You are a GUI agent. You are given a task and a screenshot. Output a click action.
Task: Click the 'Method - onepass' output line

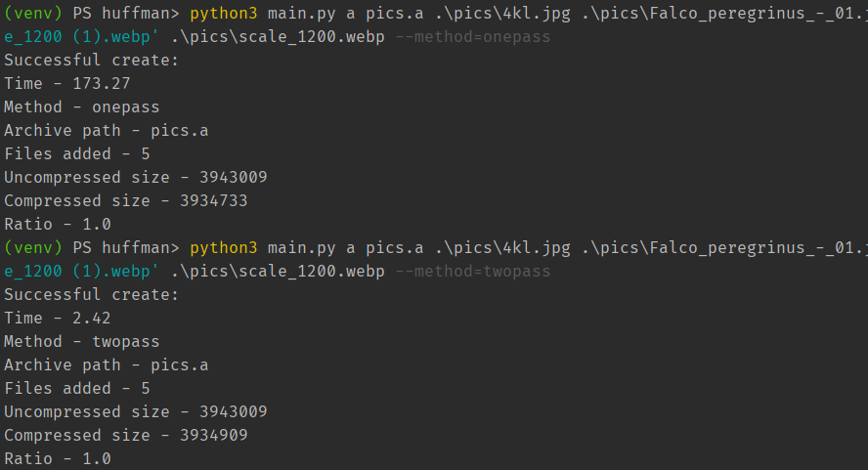(x=82, y=107)
